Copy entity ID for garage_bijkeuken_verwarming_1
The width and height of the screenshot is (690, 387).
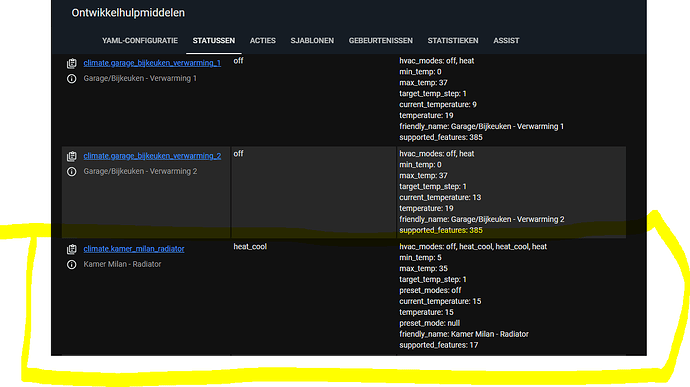coord(71,63)
